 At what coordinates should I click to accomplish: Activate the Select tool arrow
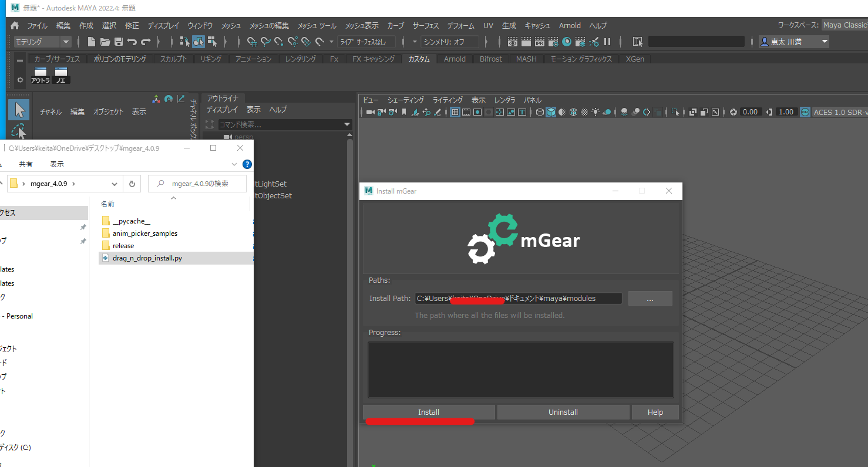coord(19,110)
